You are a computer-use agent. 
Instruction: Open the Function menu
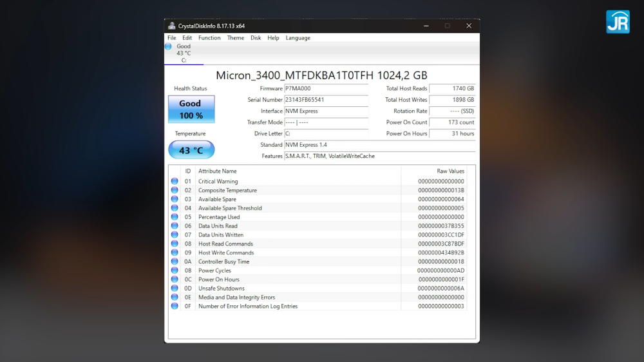click(209, 38)
